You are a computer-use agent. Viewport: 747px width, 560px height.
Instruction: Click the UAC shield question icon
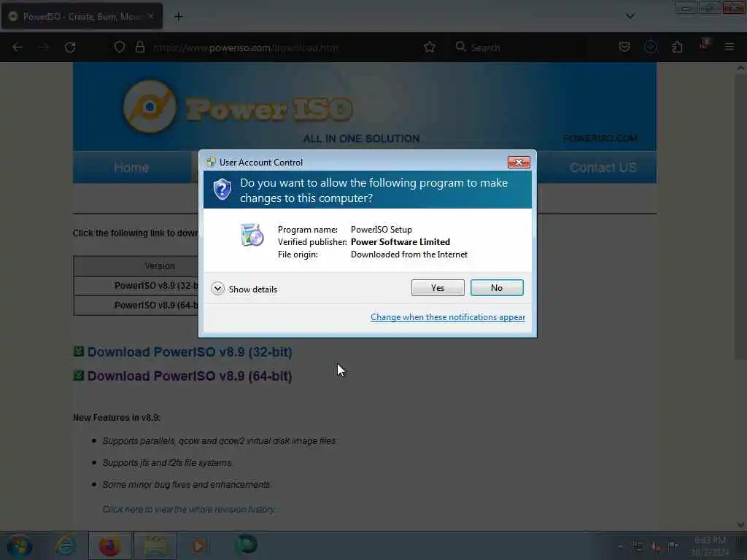(x=222, y=190)
